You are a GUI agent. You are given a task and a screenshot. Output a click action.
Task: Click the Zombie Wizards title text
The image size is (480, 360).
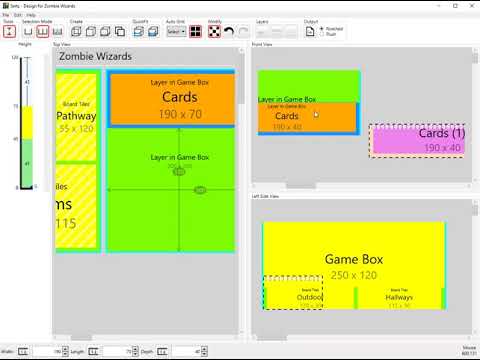coord(95,56)
